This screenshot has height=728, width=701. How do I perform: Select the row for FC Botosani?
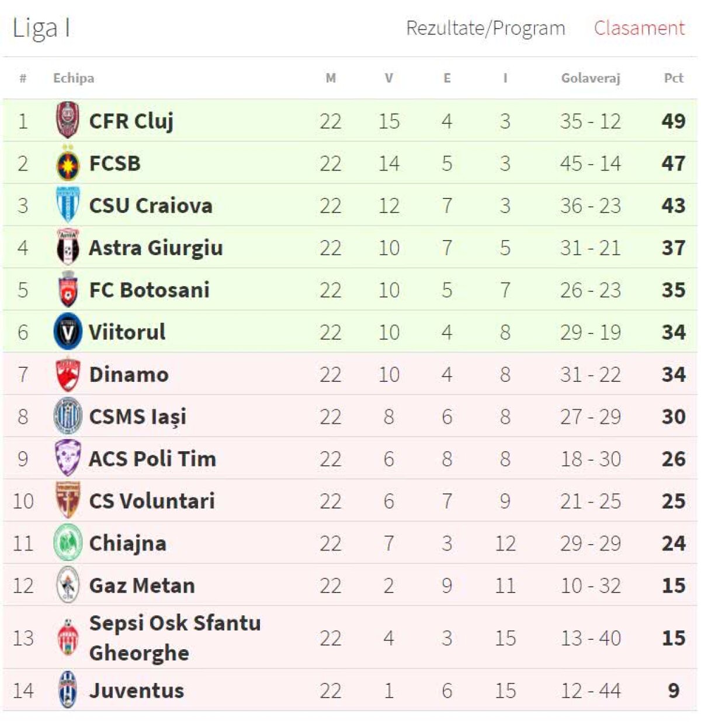point(350,290)
